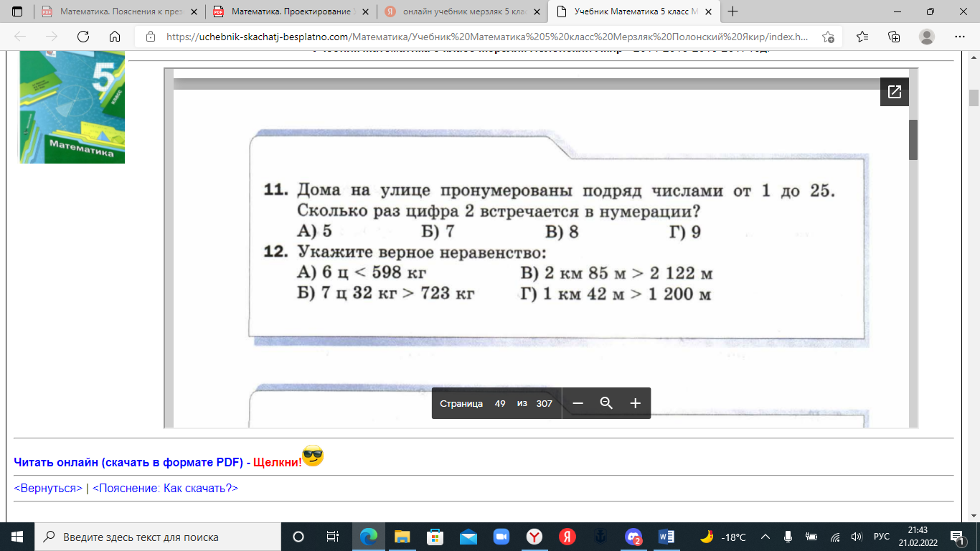Open the Collections panel
The image size is (980, 551).
tap(894, 37)
